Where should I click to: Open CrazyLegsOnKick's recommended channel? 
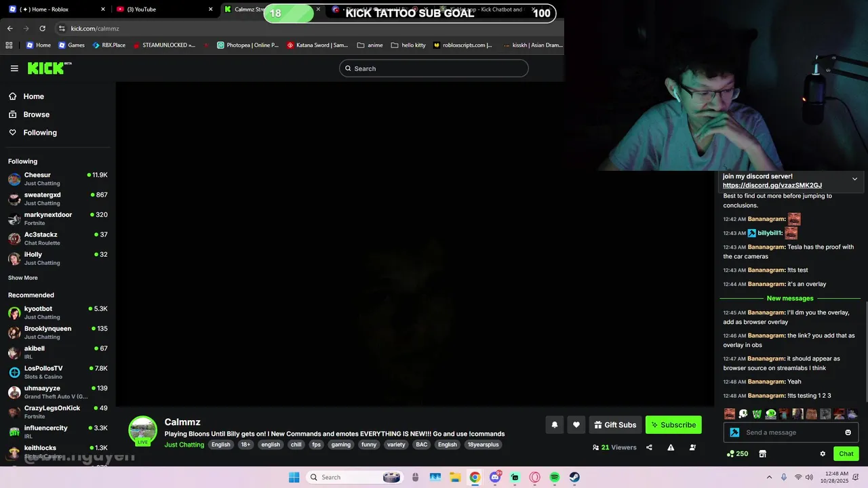pos(58,412)
